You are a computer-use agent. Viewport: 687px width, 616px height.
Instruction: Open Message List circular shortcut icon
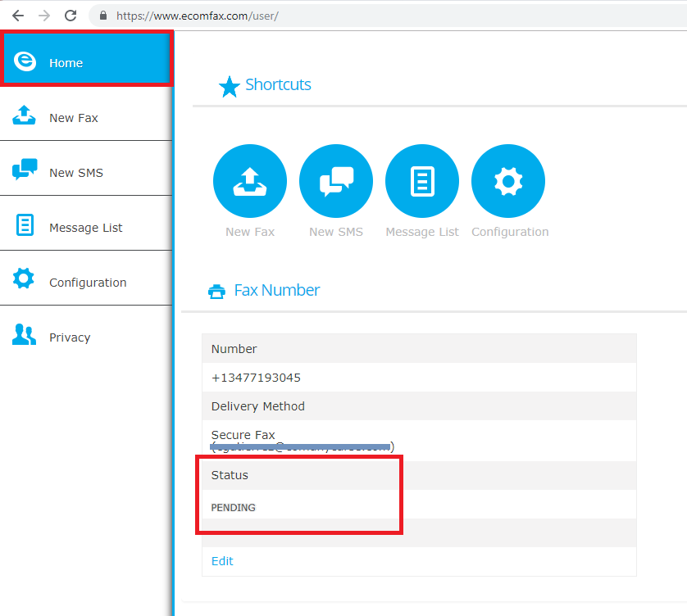tap(422, 181)
